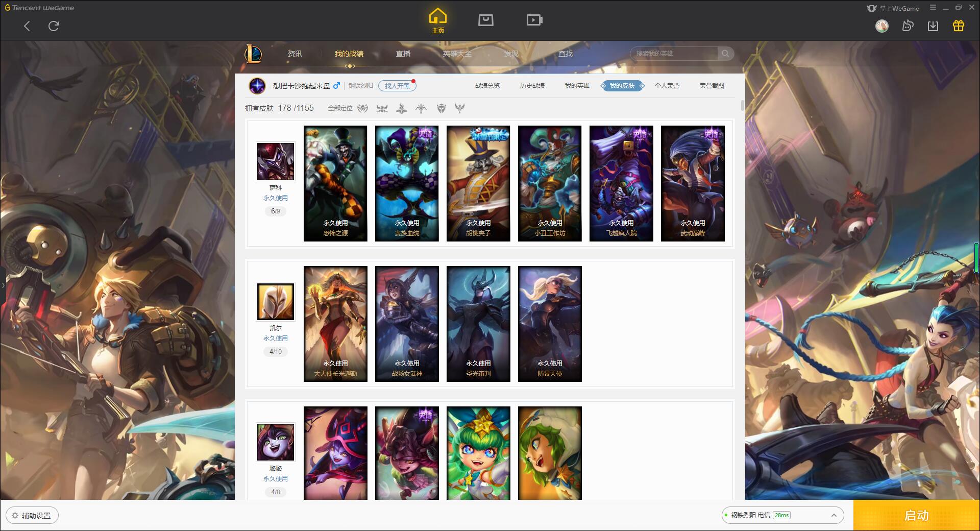Open the 发现 discover tab
Viewport: 980px width, 531px height.
tap(511, 54)
